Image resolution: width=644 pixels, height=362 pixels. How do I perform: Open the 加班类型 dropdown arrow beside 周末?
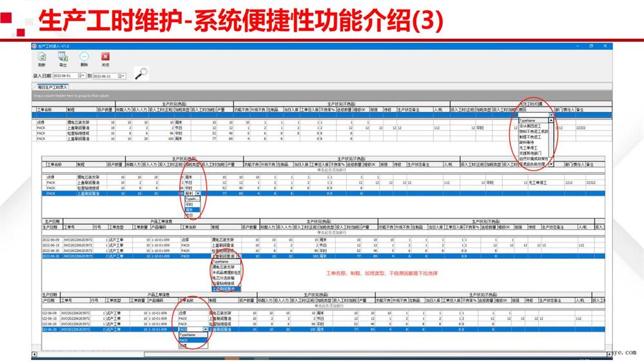click(198, 193)
